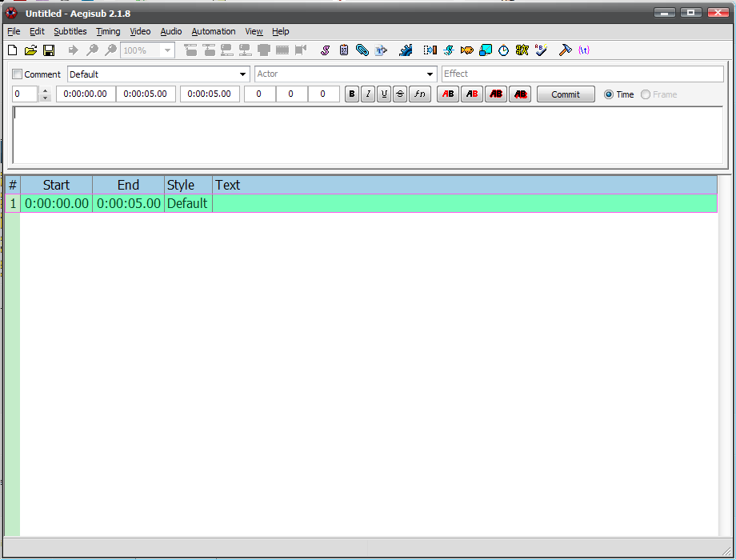This screenshot has width=736, height=560.
Task: Launch Translation Assistant fish icon
Action: click(466, 50)
